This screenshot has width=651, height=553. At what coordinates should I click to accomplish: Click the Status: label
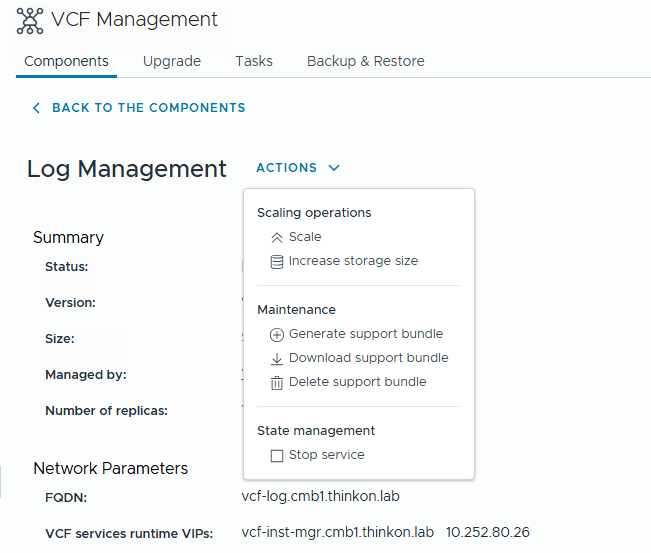(x=66, y=267)
